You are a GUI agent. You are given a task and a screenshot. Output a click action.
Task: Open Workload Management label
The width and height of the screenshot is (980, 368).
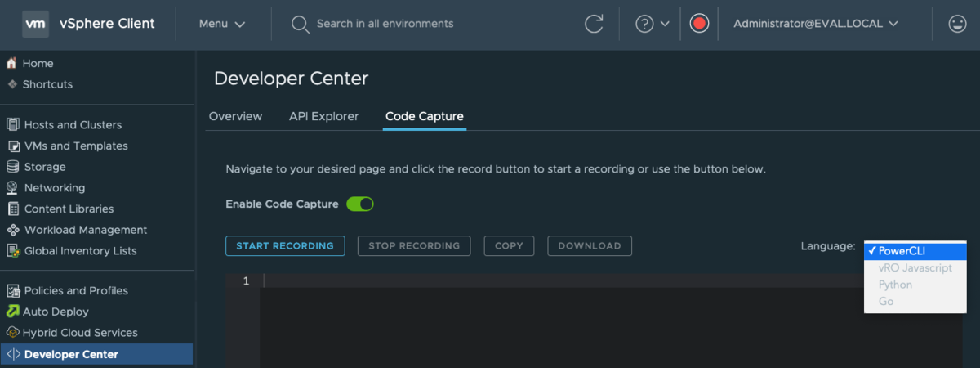[x=86, y=231]
